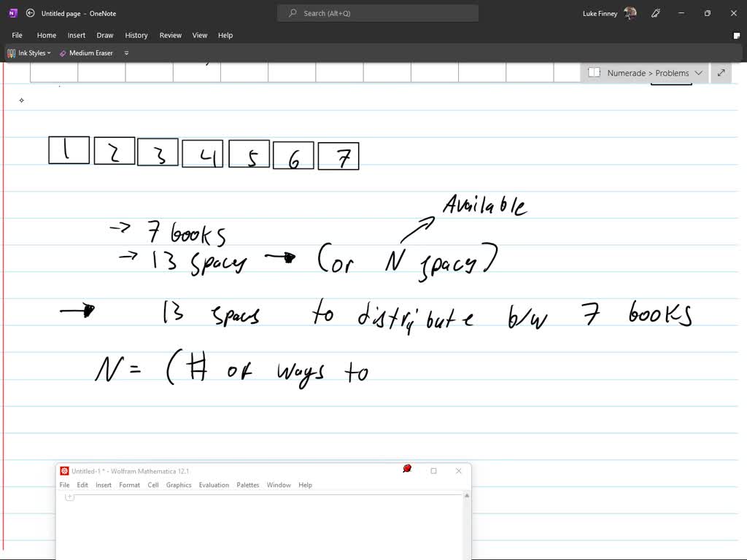Click the ribbon display options icon
The height and width of the screenshot is (560, 747).
pyautogui.click(x=737, y=36)
